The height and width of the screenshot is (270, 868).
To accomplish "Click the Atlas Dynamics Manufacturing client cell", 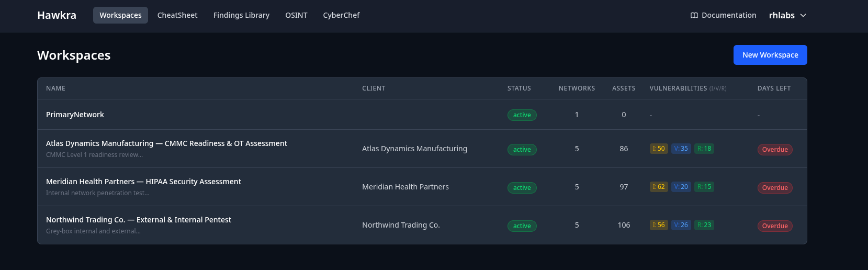I will [x=414, y=149].
